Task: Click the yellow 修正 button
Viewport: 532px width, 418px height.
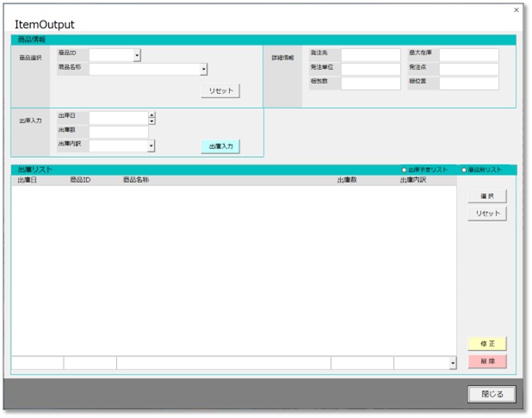Action: point(487,344)
